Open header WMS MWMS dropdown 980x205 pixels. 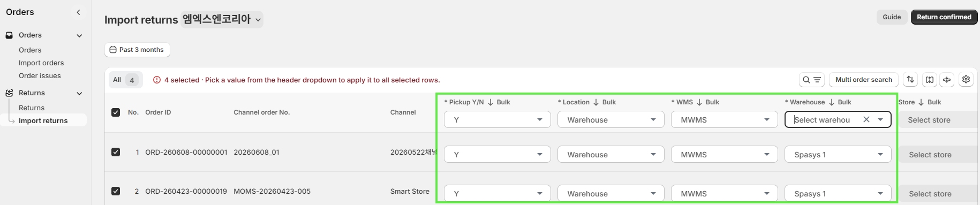point(725,119)
